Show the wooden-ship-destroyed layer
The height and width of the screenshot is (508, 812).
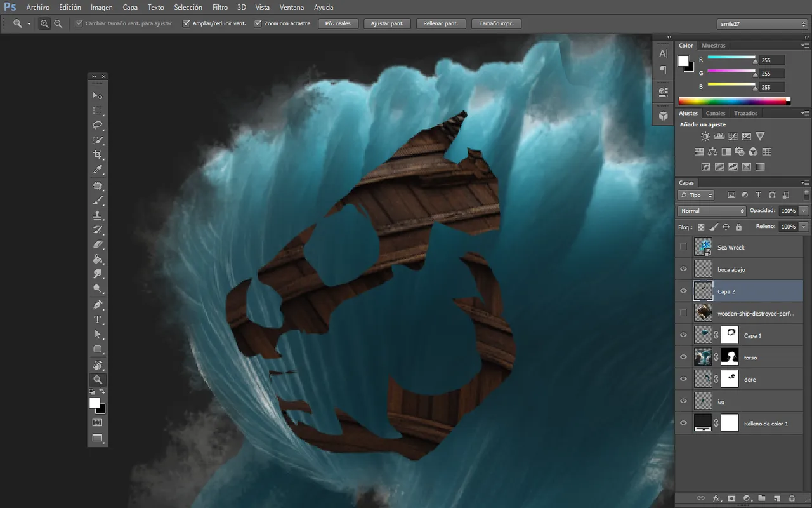click(683, 313)
